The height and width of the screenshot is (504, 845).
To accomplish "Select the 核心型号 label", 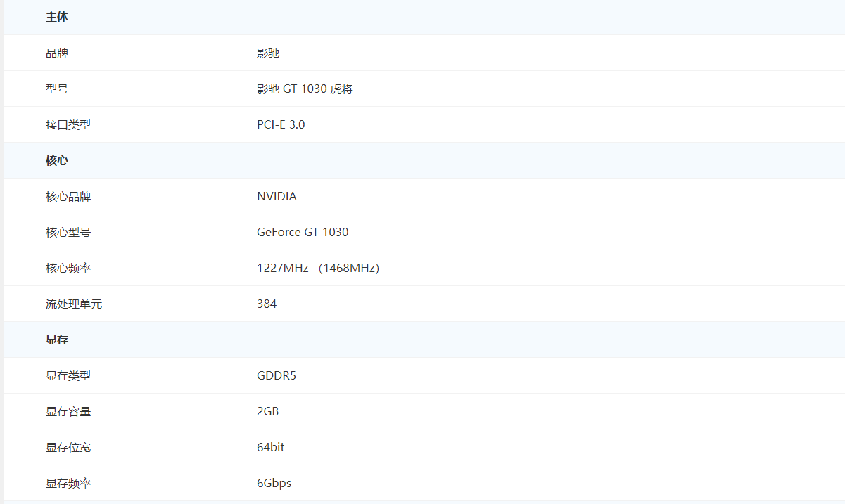I will click(68, 233).
